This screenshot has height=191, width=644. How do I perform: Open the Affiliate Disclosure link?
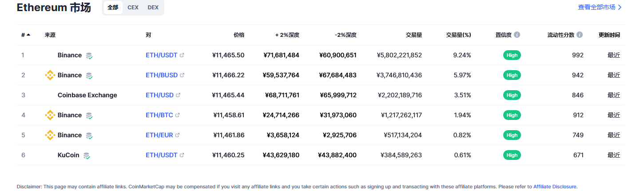point(555,187)
